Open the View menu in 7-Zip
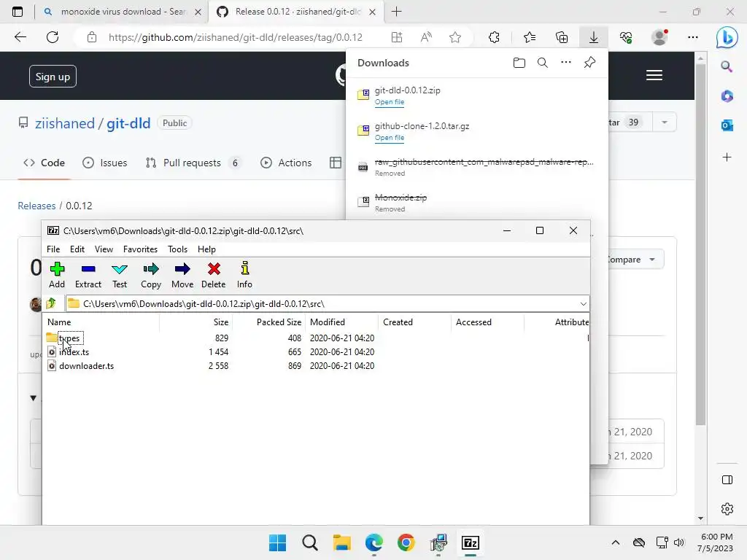 104,249
